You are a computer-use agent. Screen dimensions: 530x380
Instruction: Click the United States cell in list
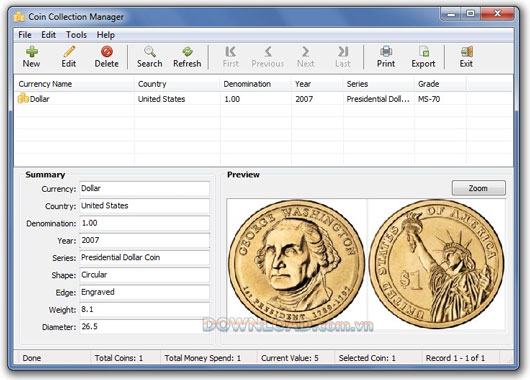pos(162,99)
